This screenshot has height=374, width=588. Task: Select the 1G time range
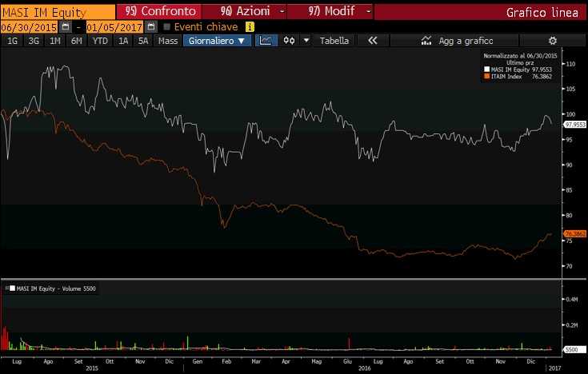12,41
